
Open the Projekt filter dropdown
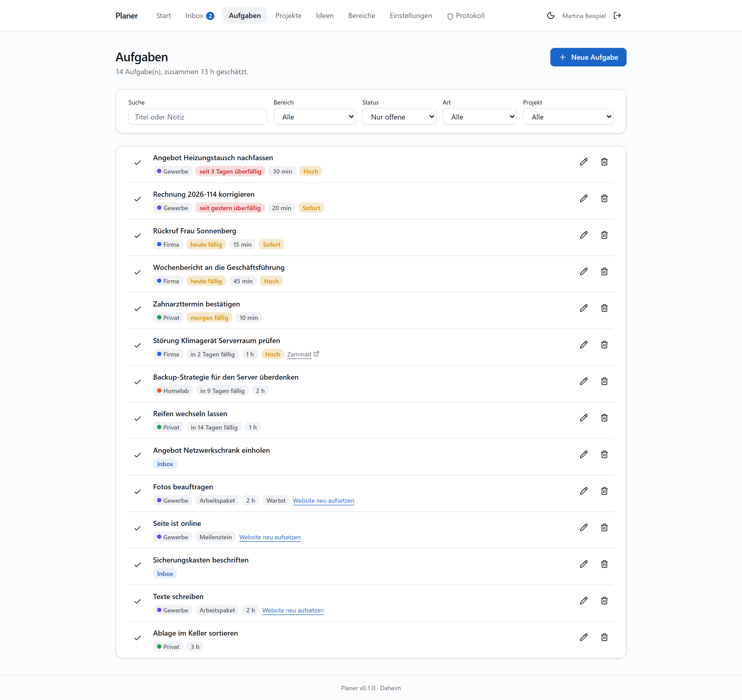tap(568, 117)
